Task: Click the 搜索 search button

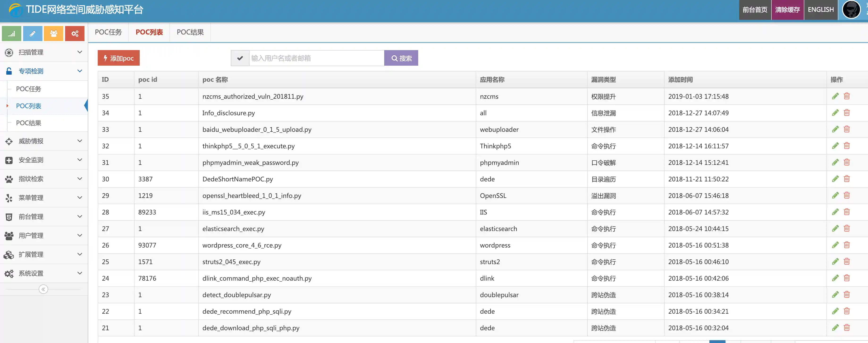Action: click(401, 58)
